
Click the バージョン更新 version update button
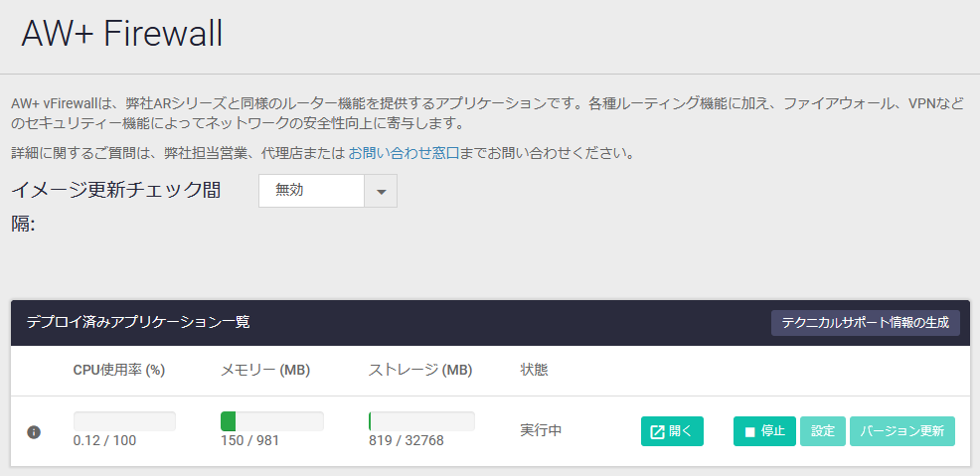[901, 431]
